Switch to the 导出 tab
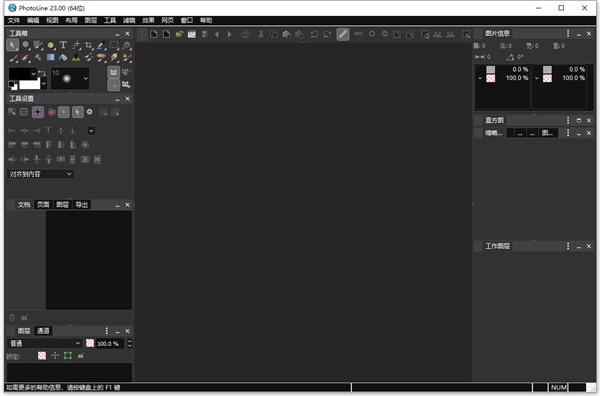The image size is (600, 396). 82,205
